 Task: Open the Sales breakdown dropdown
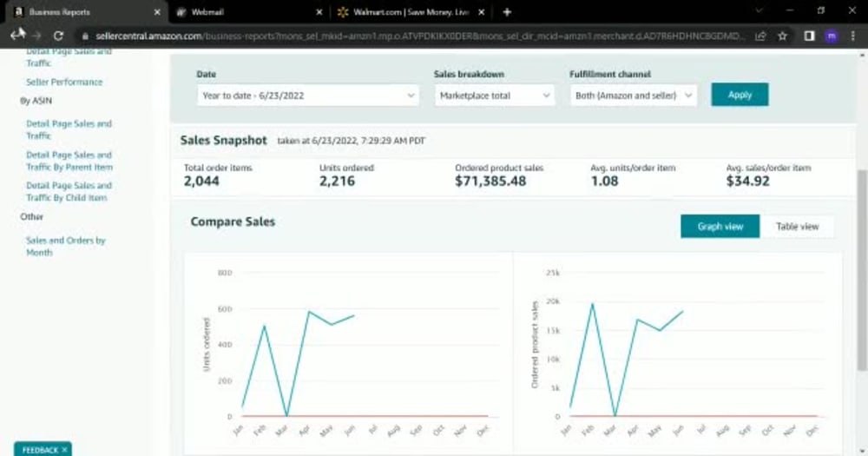494,96
